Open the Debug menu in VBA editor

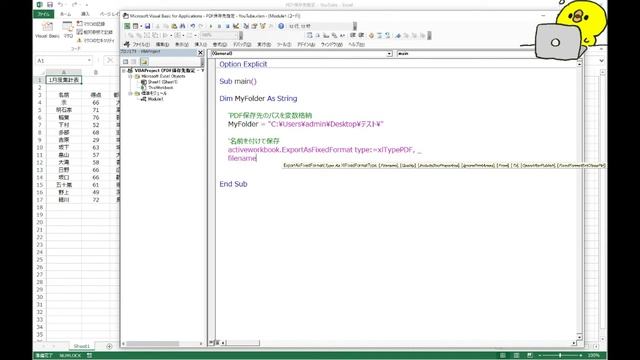(242, 44)
